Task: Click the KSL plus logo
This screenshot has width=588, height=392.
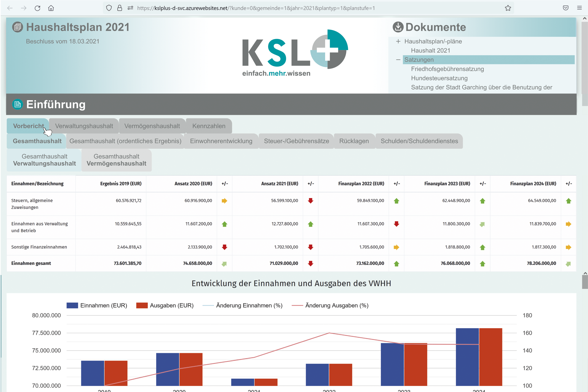Action: [295, 53]
